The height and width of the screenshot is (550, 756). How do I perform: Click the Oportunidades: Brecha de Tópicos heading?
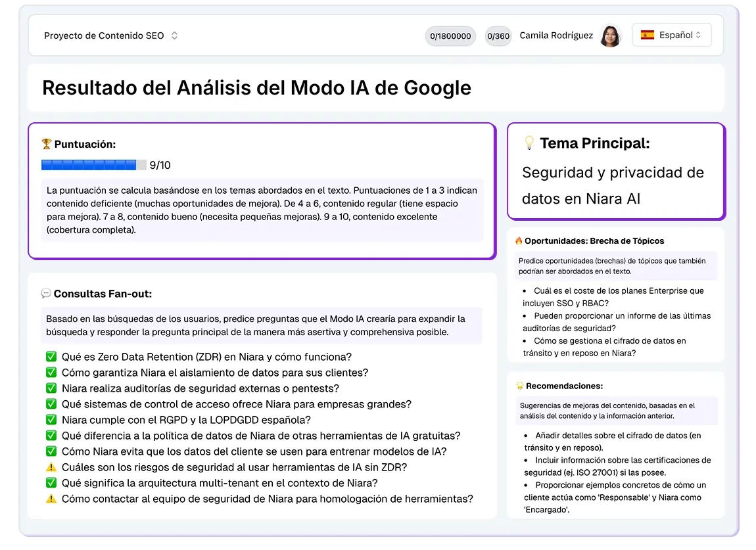click(594, 241)
